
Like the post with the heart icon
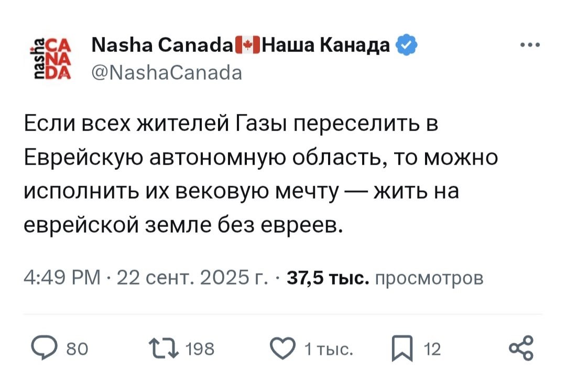pyautogui.click(x=285, y=349)
